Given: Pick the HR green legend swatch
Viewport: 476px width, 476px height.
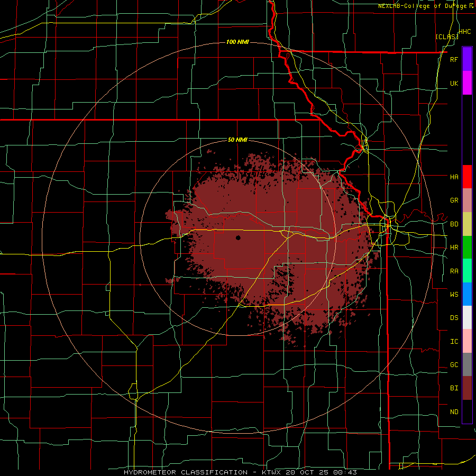Looking at the screenshot, I should [x=467, y=247].
